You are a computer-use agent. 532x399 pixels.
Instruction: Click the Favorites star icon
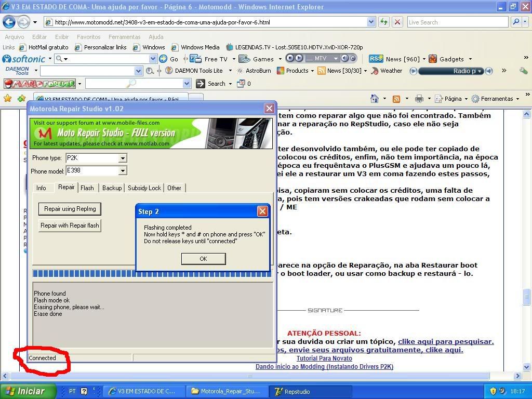click(7, 98)
